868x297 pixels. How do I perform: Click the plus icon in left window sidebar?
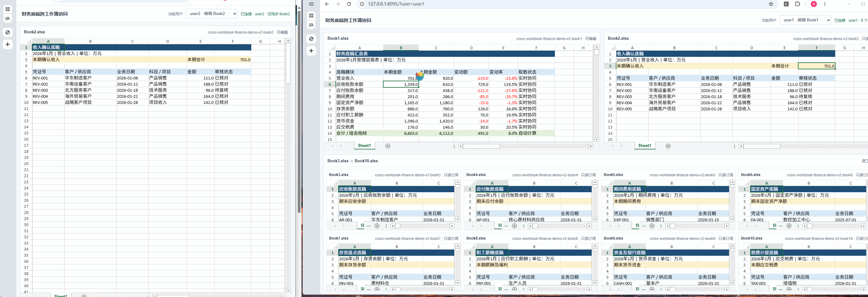(7, 44)
